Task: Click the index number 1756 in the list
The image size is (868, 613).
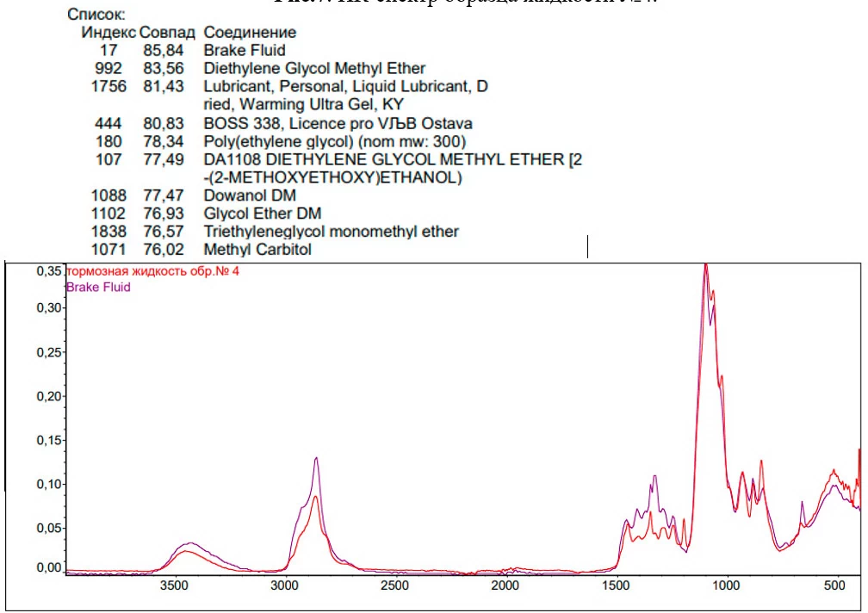Action: click(109, 86)
